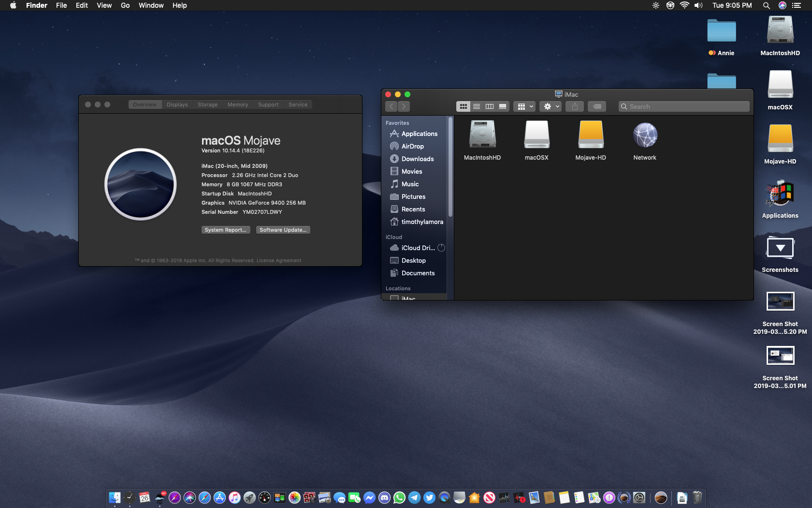Go forward in the iMac Finder window

(404, 106)
